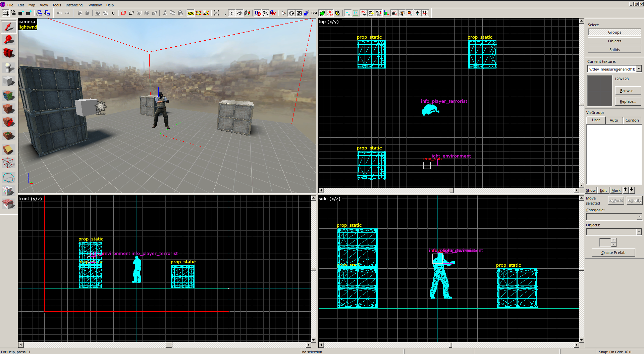The image size is (644, 354).
Task: Set selection mode to Objects
Action: (614, 41)
